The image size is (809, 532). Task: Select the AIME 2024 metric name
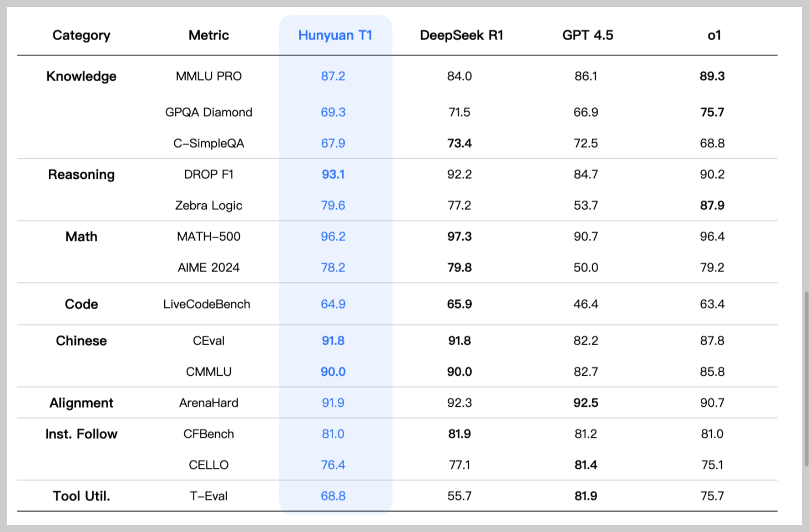point(209,267)
